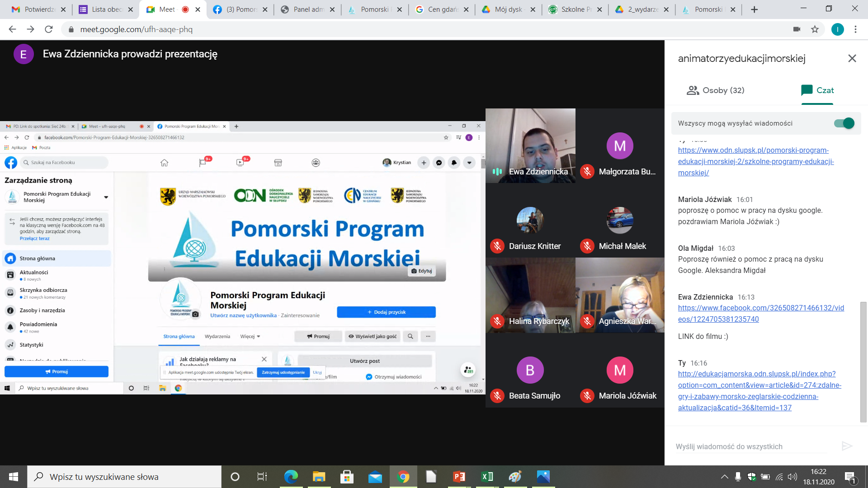This screenshot has width=868, height=488.
Task: Open PowerPoint from the taskbar
Action: click(458, 477)
